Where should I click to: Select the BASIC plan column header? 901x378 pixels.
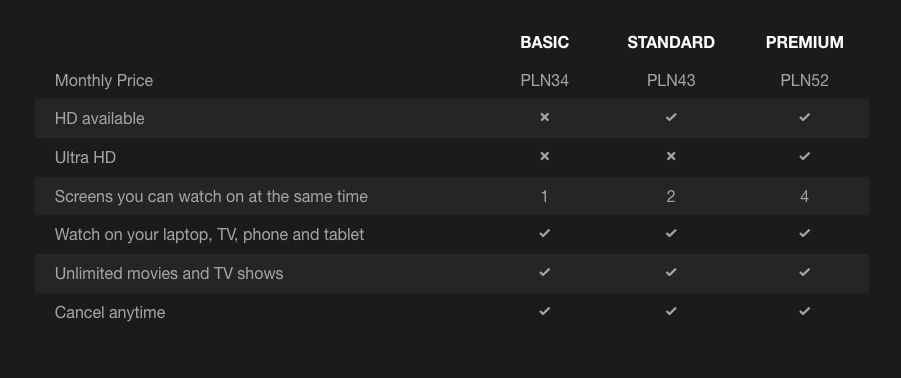pyautogui.click(x=545, y=43)
